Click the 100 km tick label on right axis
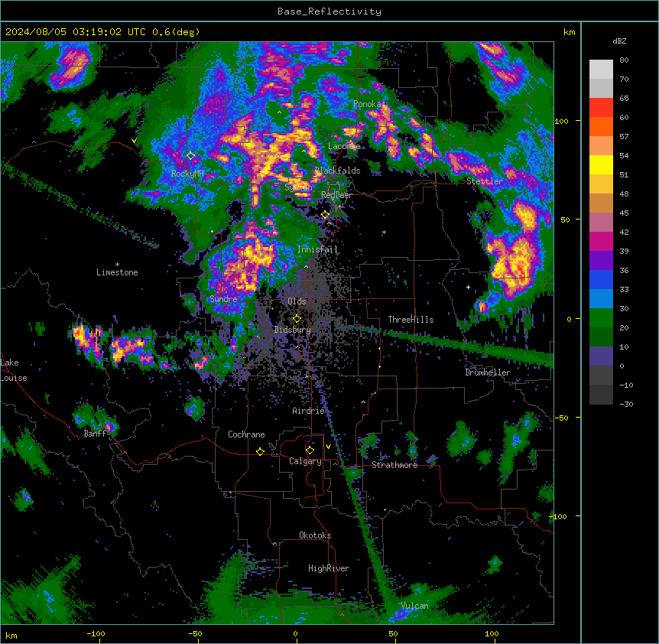659x644 pixels. (x=561, y=121)
